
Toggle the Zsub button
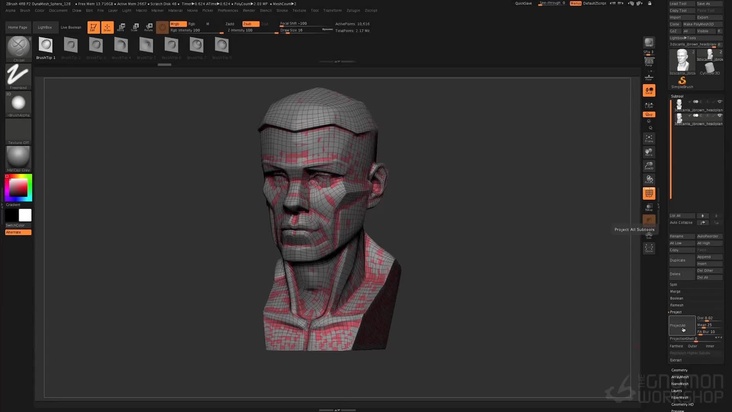tap(250, 24)
